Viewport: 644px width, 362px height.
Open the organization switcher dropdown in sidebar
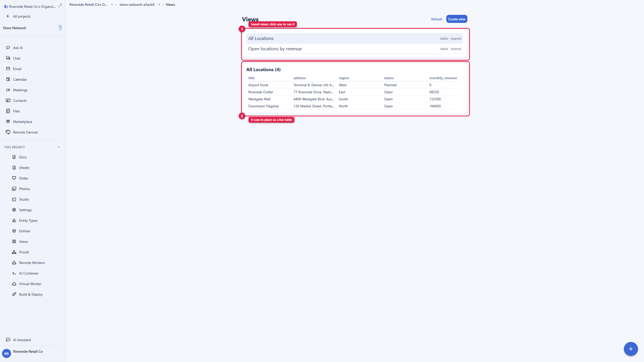click(x=32, y=7)
